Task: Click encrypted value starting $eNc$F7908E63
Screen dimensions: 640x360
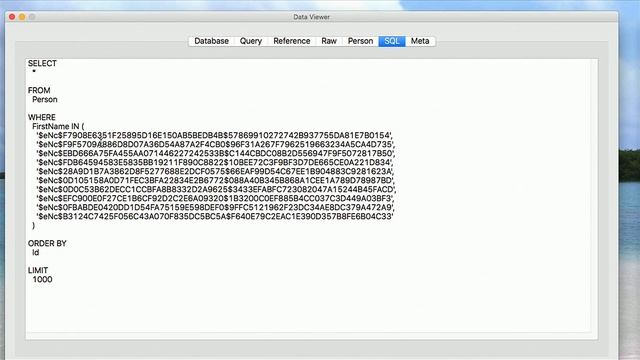Action: coord(214,136)
